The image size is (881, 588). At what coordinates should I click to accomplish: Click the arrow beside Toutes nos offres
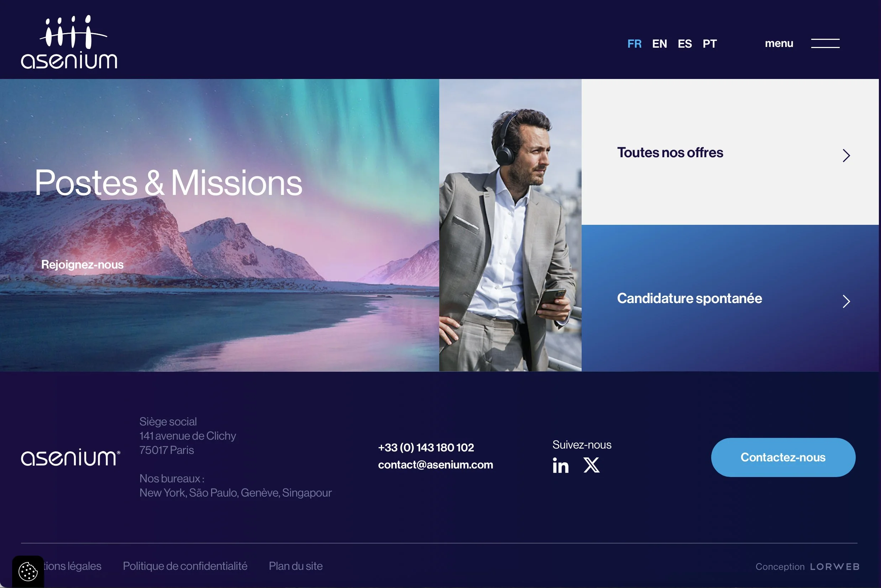tap(846, 155)
